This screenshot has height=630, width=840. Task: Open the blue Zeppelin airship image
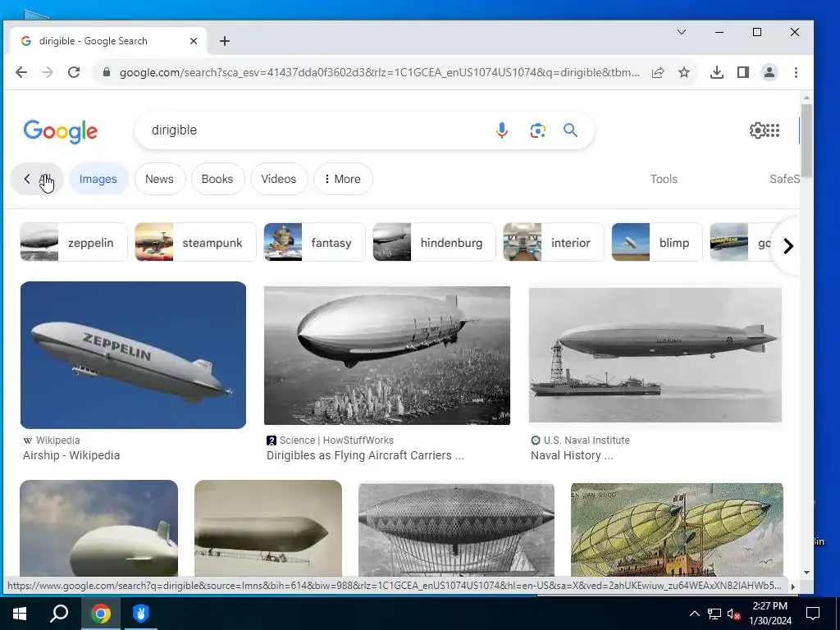click(134, 354)
